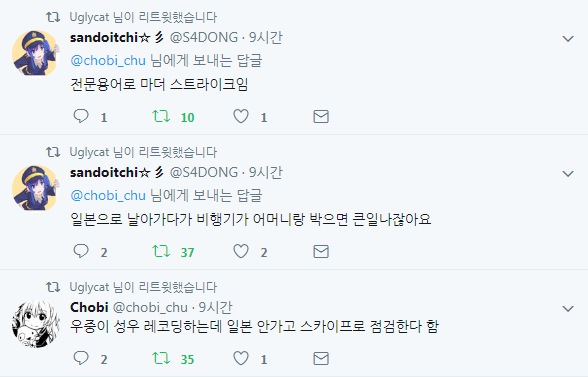Undo retweet on tweet with 37 retweets
The width and height of the screenshot is (588, 377).
tap(161, 251)
